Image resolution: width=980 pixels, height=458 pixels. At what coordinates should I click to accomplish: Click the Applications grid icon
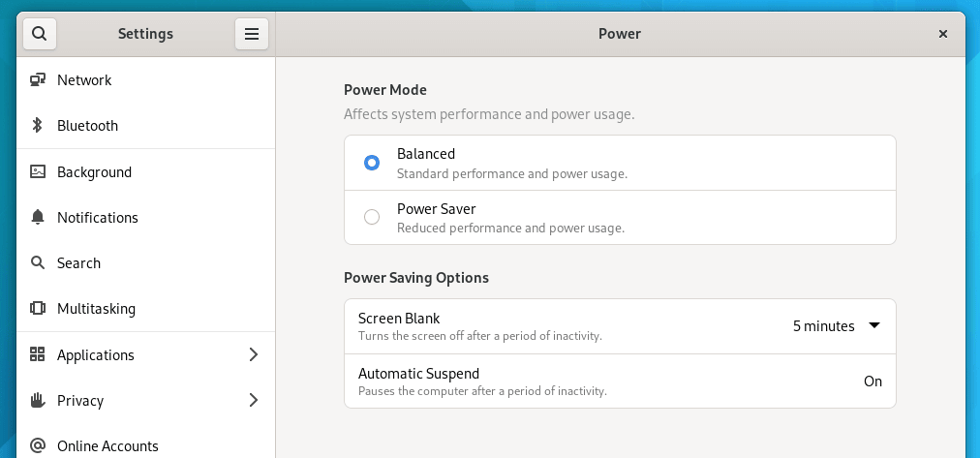click(x=38, y=355)
